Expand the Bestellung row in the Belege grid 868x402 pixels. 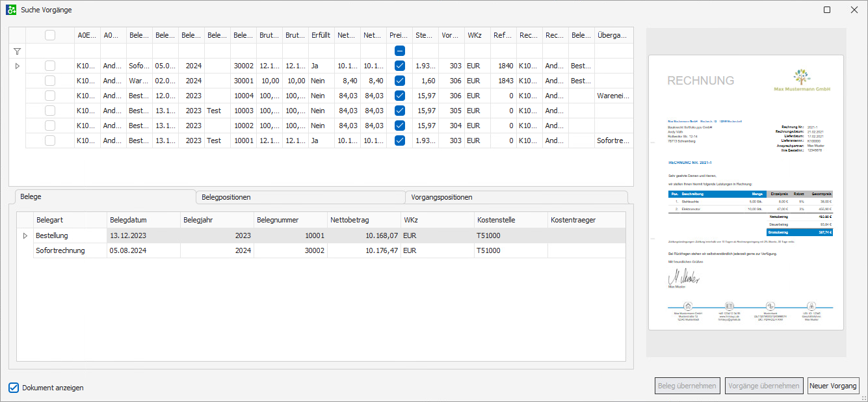[x=25, y=235]
